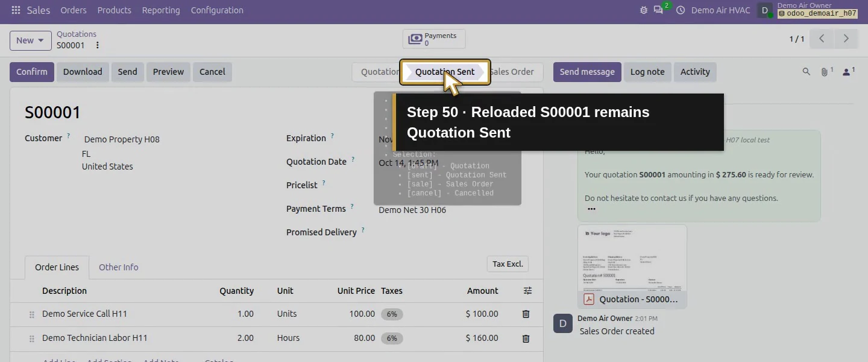The width and height of the screenshot is (868, 362).
Task: Click the Customer field help question mark
Action: click(x=68, y=136)
